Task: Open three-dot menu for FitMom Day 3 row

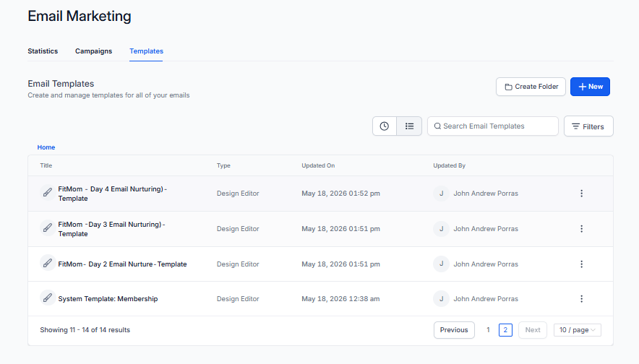Action: click(582, 229)
